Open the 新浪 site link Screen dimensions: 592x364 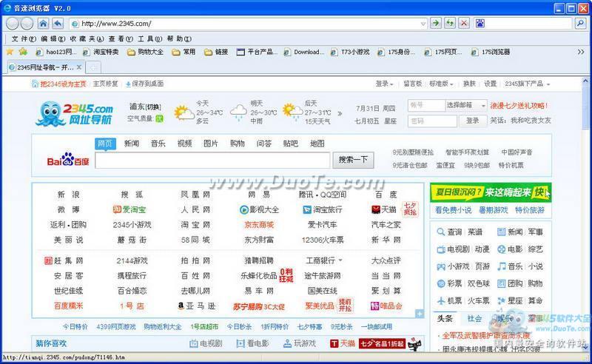[x=68, y=195]
